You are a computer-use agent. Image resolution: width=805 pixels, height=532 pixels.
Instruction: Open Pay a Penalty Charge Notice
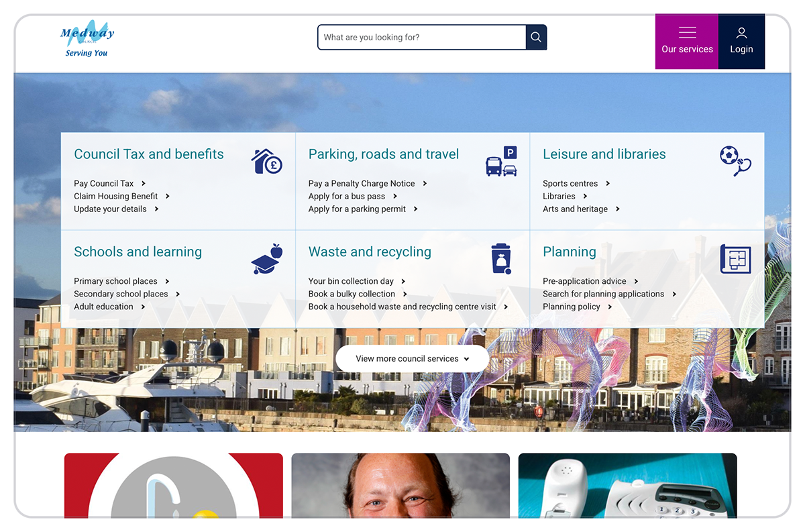point(362,183)
